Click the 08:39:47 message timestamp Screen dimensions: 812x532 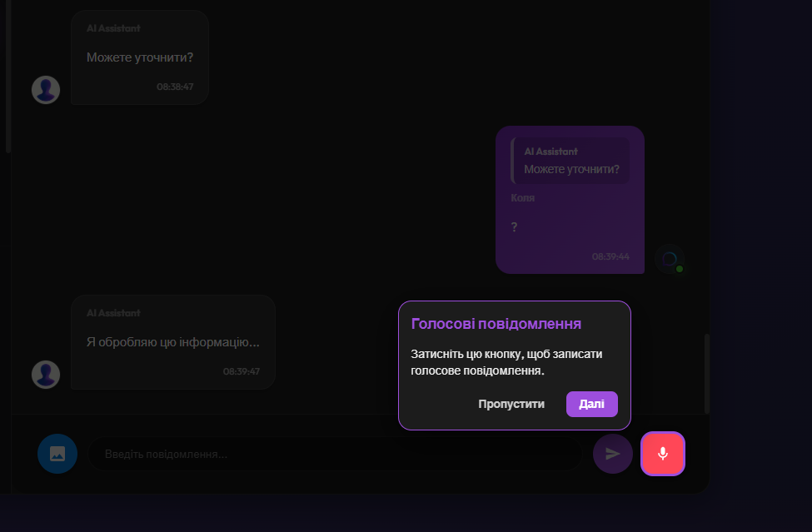tap(242, 371)
